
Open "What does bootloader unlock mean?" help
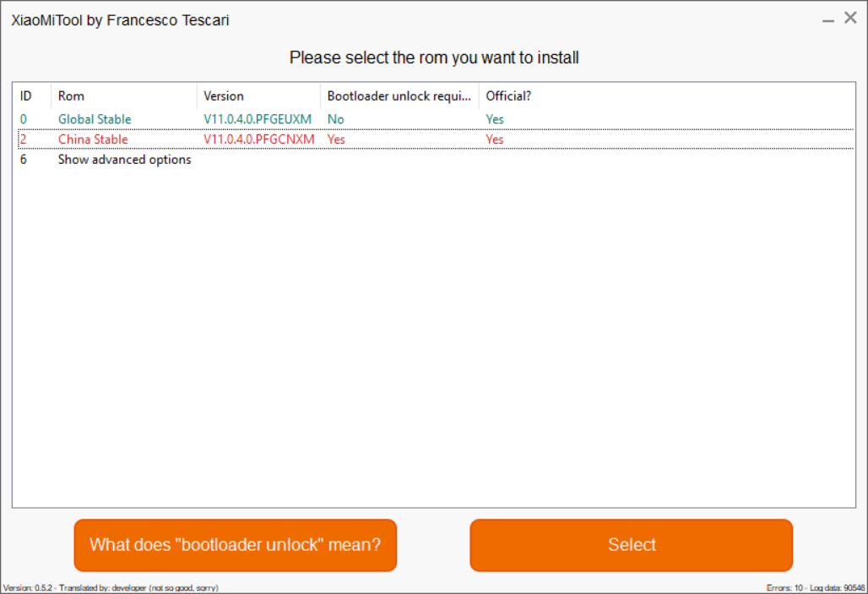(236, 545)
